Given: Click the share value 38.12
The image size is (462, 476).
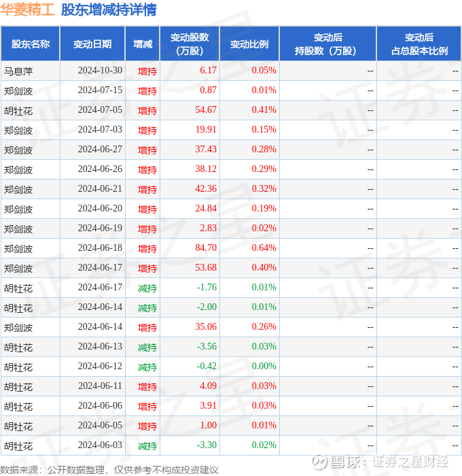Looking at the screenshot, I should 206,169.
